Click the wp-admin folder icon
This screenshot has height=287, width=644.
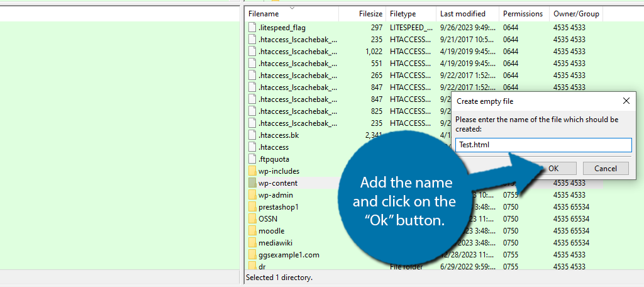tap(252, 195)
